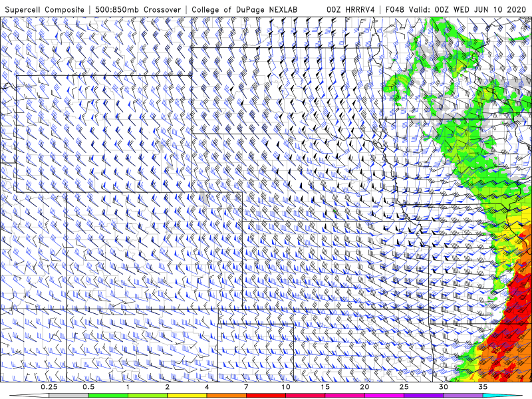Click the legend label 35
Screen dimensions: 532x399
tap(483, 387)
